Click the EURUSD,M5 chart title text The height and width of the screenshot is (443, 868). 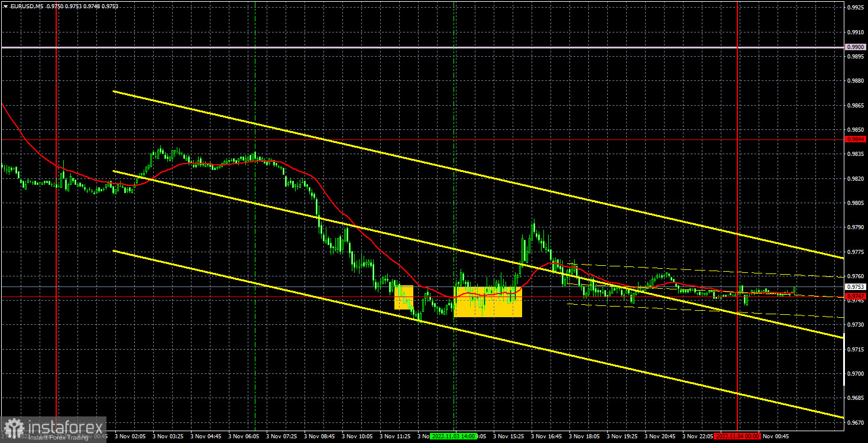[26, 5]
